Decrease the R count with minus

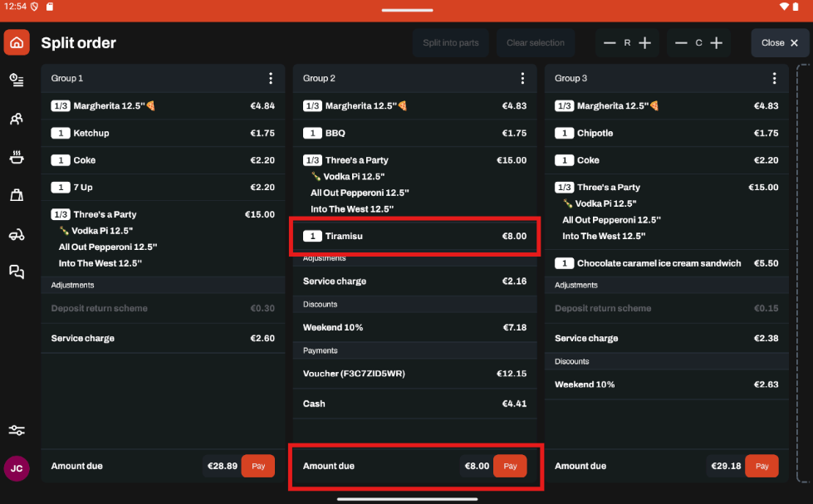pyautogui.click(x=610, y=43)
